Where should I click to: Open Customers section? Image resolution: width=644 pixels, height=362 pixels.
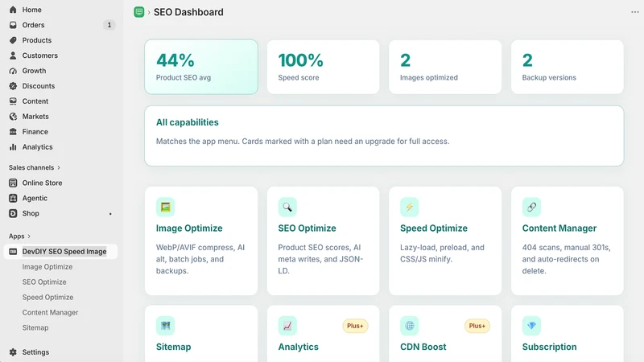pyautogui.click(x=39, y=56)
